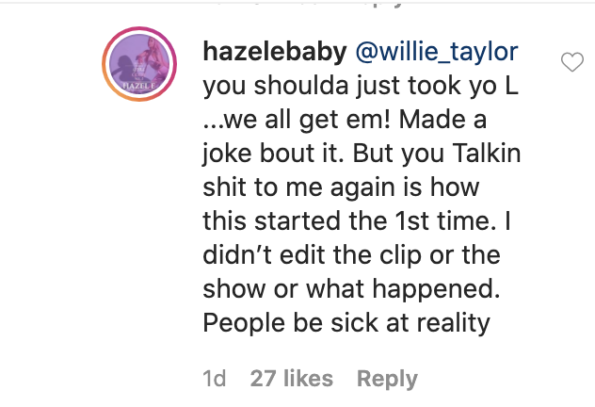Toggle the like heart beside @willie_taylor

572,62
